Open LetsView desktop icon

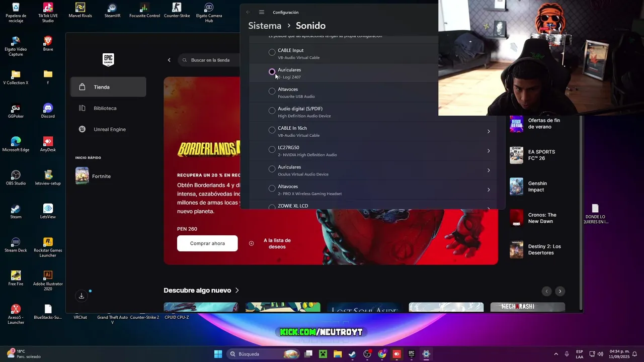tap(48, 212)
